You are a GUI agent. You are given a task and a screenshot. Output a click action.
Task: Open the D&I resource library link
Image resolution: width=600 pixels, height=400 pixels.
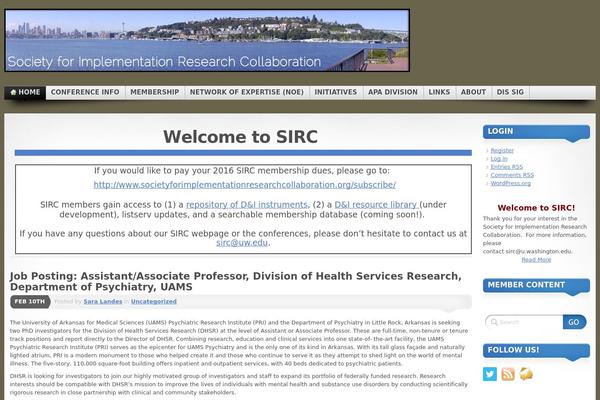[x=377, y=205]
